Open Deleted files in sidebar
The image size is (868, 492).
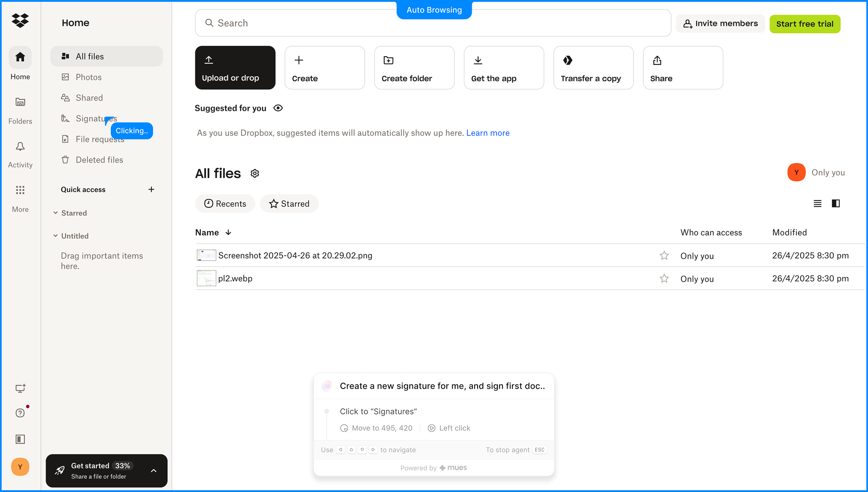click(99, 160)
